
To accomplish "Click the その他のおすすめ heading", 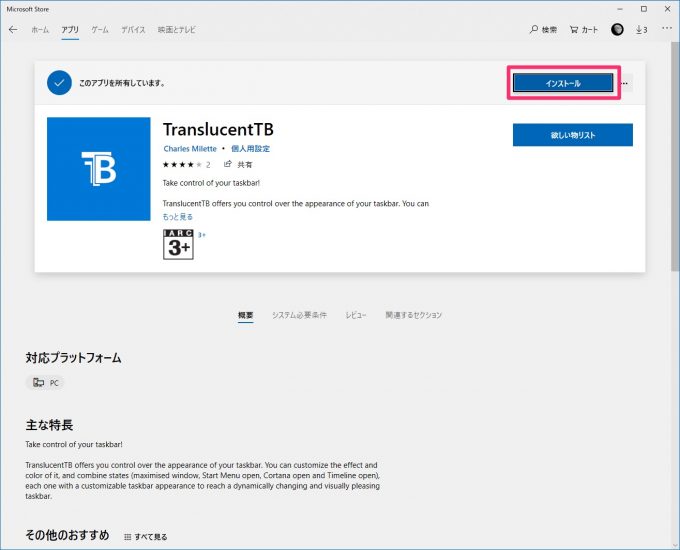I will point(67,535).
